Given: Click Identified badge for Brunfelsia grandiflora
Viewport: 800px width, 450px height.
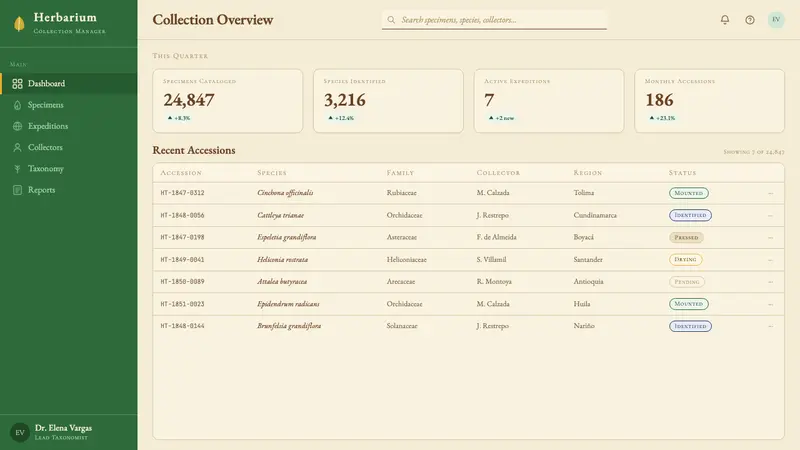Looking at the screenshot, I should pyautogui.click(x=690, y=326).
